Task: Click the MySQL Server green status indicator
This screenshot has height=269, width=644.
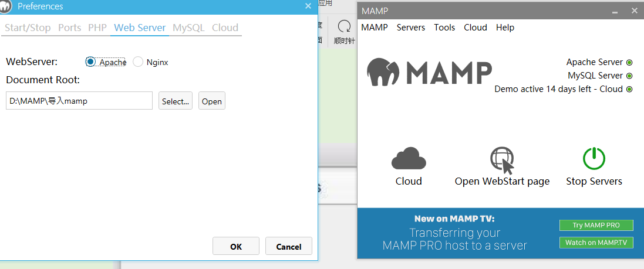Action: (x=629, y=76)
